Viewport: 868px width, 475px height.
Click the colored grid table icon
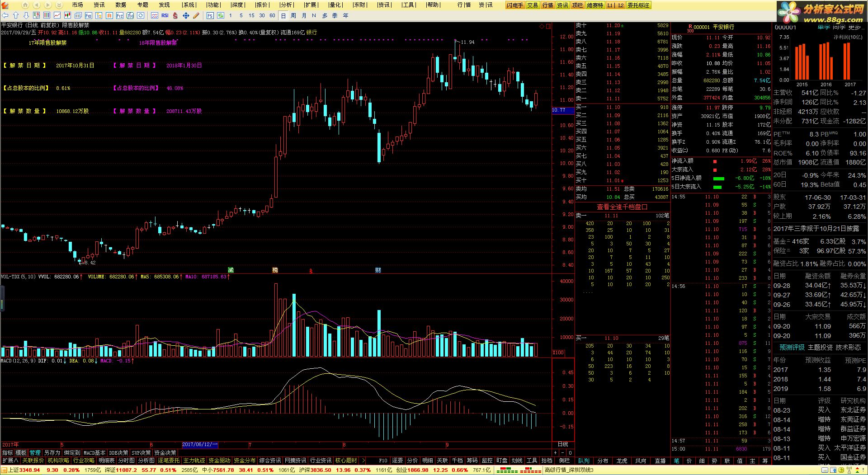coord(47,15)
